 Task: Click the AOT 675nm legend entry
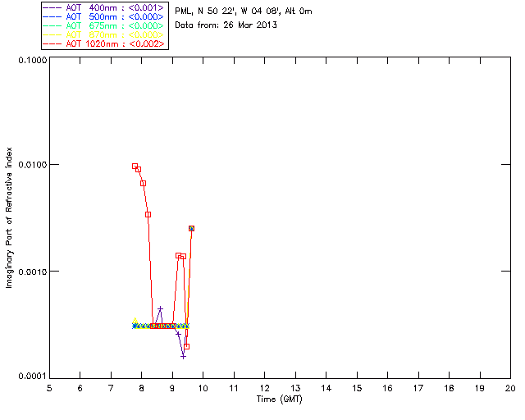[104, 25]
